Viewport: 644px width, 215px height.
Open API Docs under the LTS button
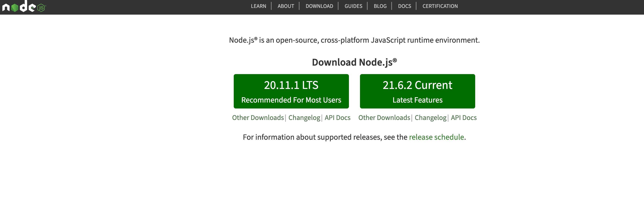click(337, 118)
